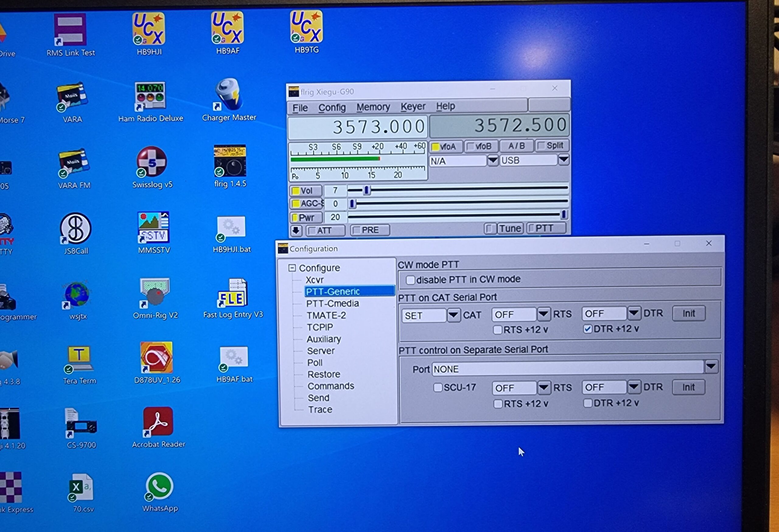Click the down-arrow icon left of ATT
Viewport: 779px width, 532px height.
296,231
